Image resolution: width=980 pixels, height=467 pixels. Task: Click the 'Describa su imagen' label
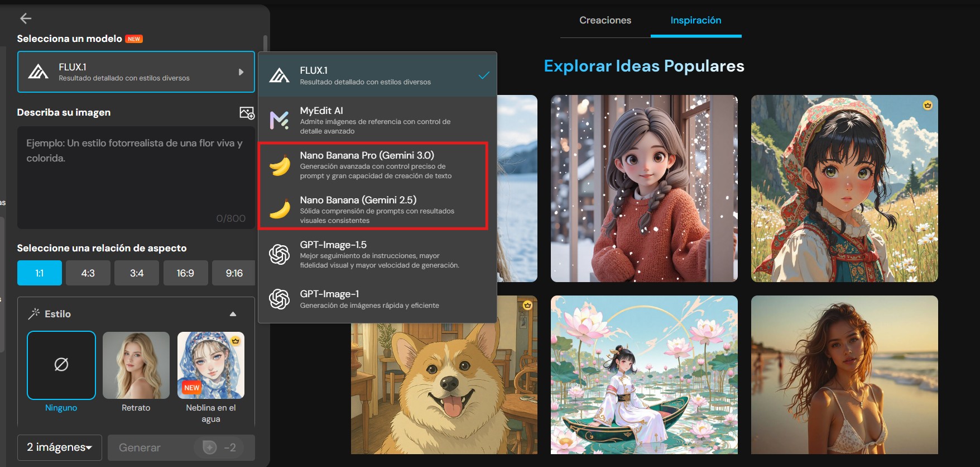[x=64, y=112]
